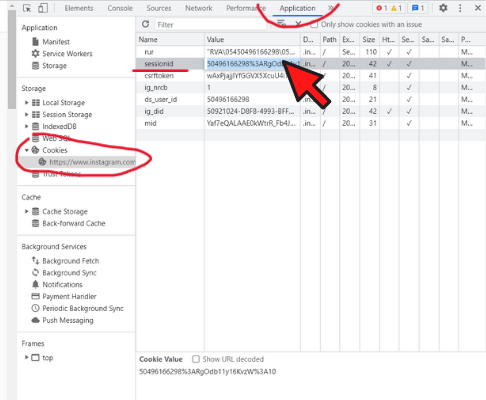Click the Local Storage grid icon

click(x=36, y=102)
